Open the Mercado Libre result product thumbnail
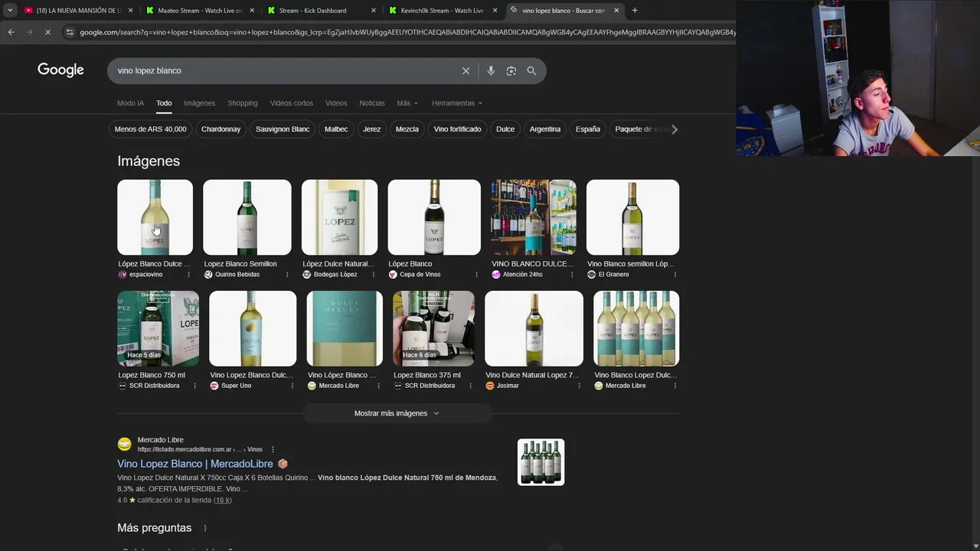 tap(541, 462)
